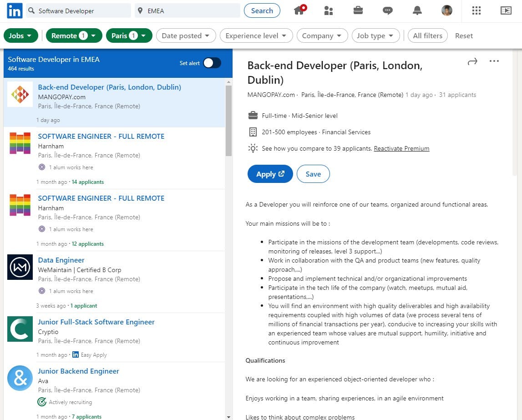The image size is (522, 420).
Task: Click the alum icon under Data Engineer
Action: [x=42, y=291]
